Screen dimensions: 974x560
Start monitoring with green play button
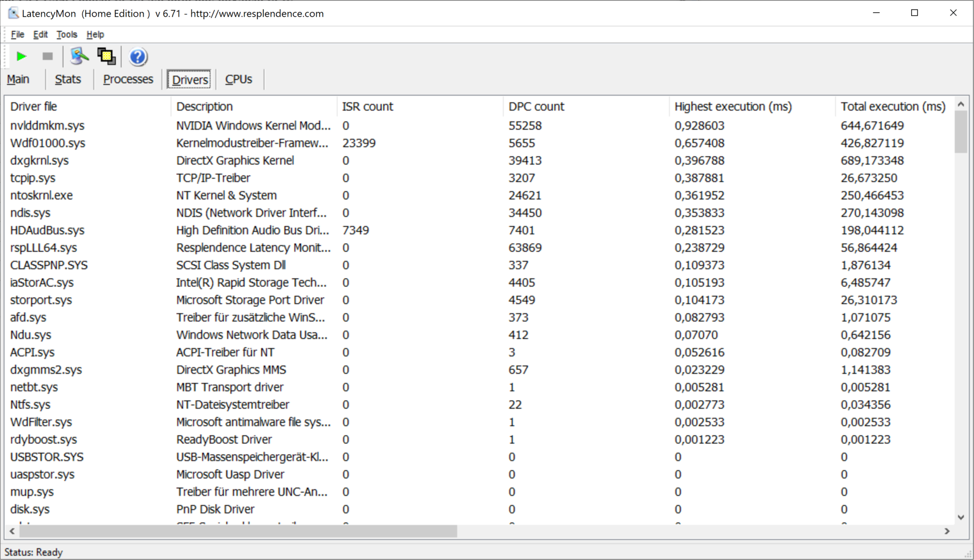21,56
